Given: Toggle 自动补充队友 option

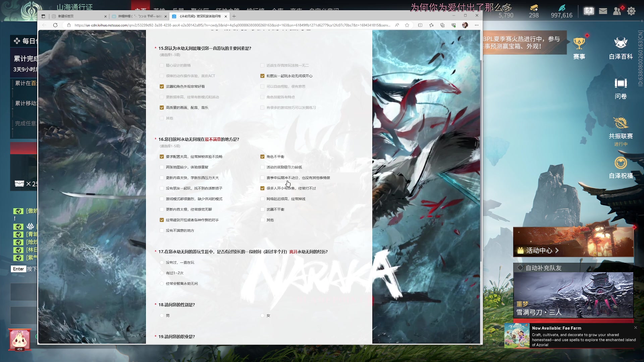Looking at the screenshot, I should (520, 268).
